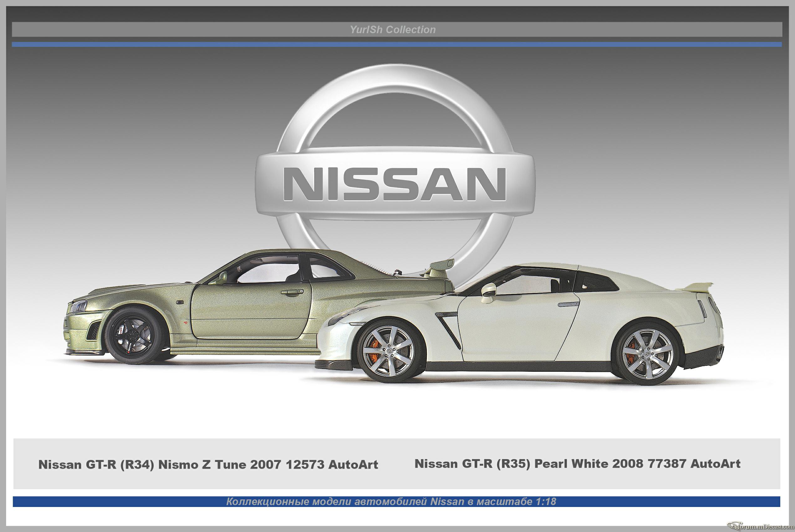The height and width of the screenshot is (532, 795).
Task: Click 'Nissan GT-R (R35) Pearl White 2008 77387 AutoArt' caption
Action: coord(577,463)
